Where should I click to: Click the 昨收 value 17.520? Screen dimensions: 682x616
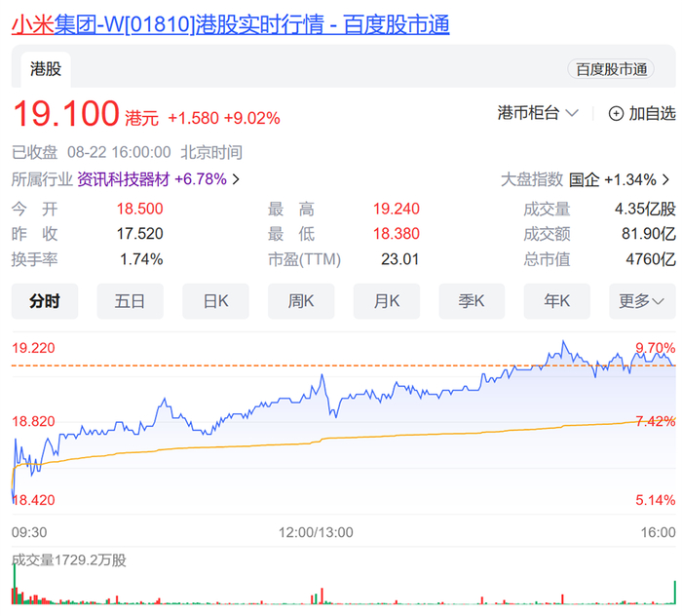(x=139, y=234)
